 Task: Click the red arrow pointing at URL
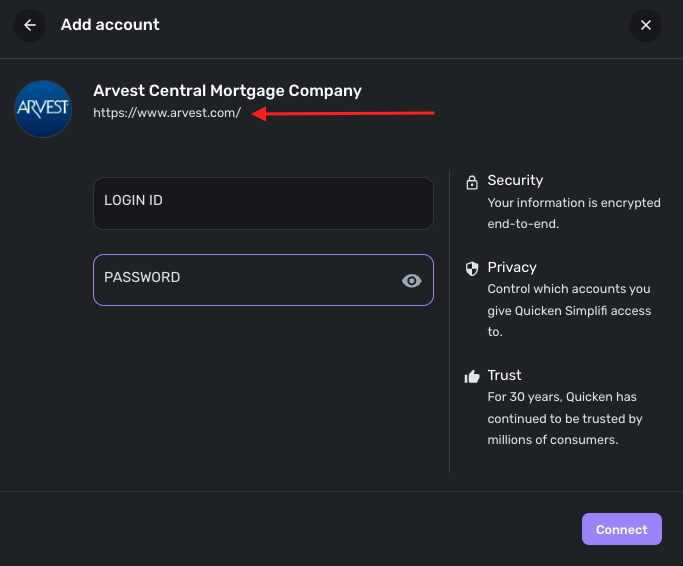click(343, 114)
